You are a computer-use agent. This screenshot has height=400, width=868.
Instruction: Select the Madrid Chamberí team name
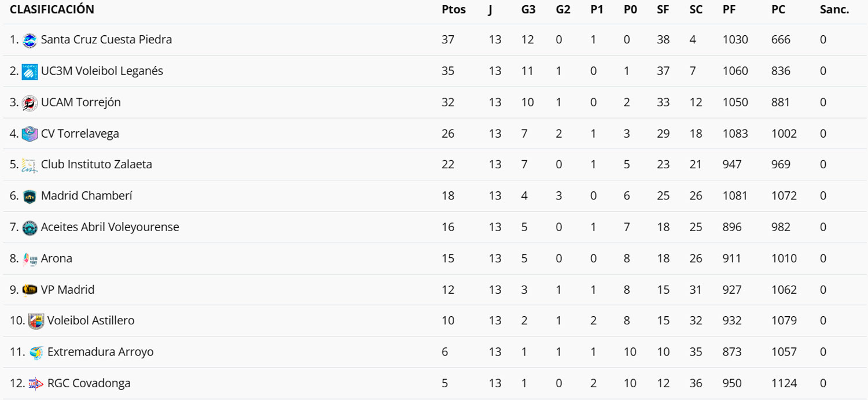86,196
